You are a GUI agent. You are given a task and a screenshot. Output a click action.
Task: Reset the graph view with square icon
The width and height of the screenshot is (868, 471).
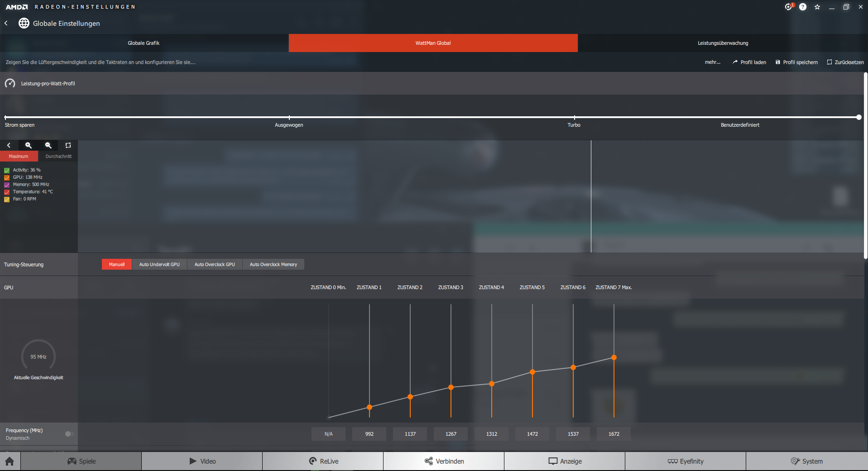(68, 145)
